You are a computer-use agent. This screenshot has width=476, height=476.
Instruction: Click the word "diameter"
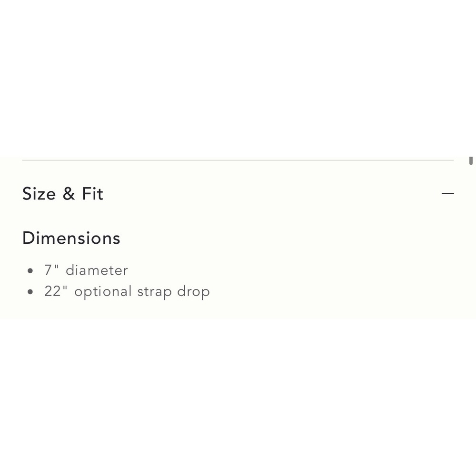(x=97, y=270)
